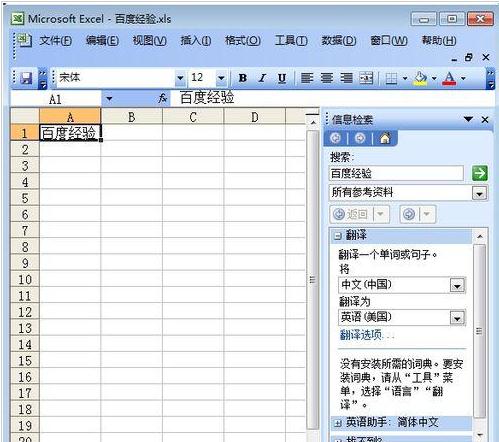
Task: Open Fill Color dropdown arrow
Action: 434,78
